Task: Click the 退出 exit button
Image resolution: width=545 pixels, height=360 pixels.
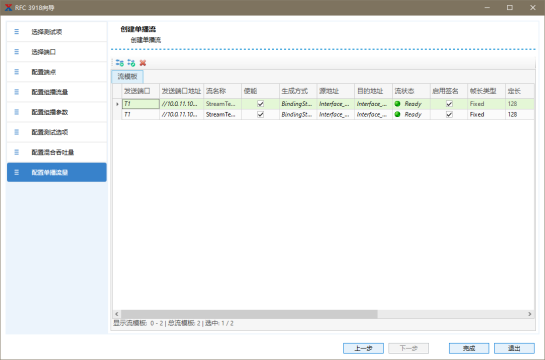Action: 514,348
